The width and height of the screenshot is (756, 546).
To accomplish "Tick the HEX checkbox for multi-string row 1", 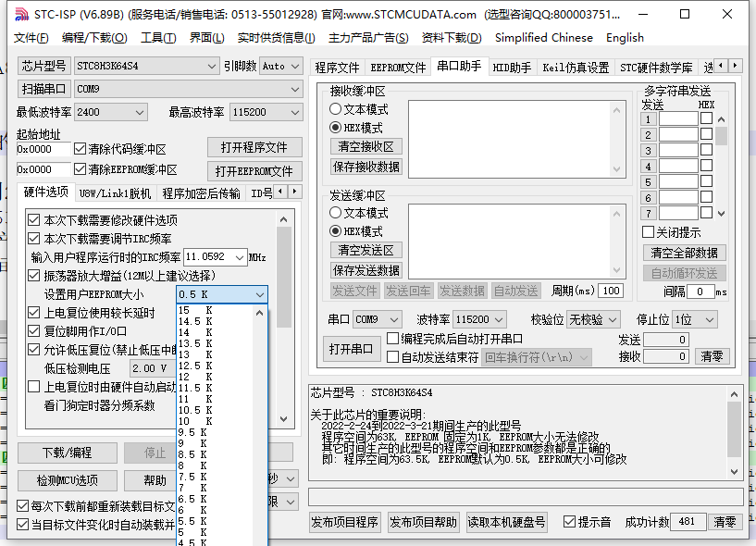I will click(x=706, y=118).
